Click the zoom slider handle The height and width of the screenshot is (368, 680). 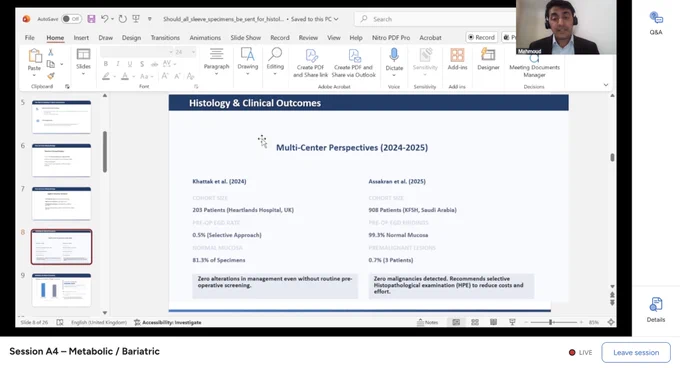550,322
